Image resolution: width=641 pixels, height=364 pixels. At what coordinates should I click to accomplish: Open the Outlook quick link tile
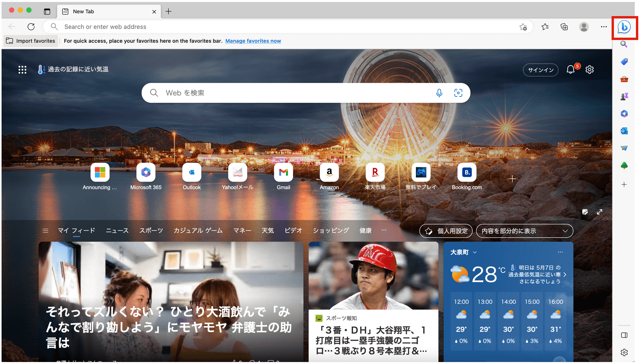point(192,177)
